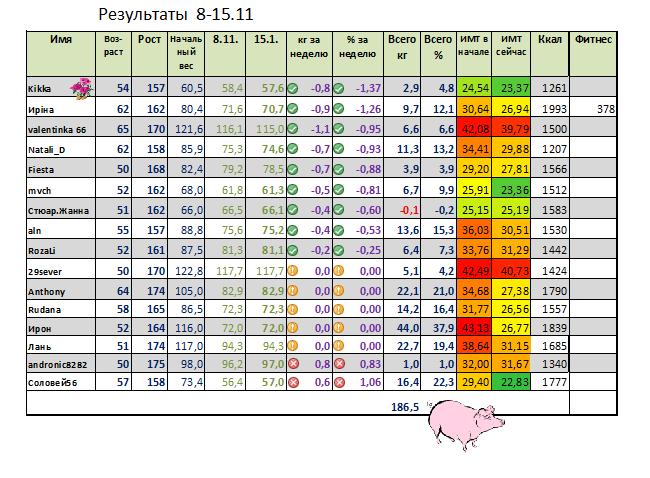Click green check beside -0,93 in Natali_D row
The width and height of the screenshot is (650, 478).
coord(339,149)
